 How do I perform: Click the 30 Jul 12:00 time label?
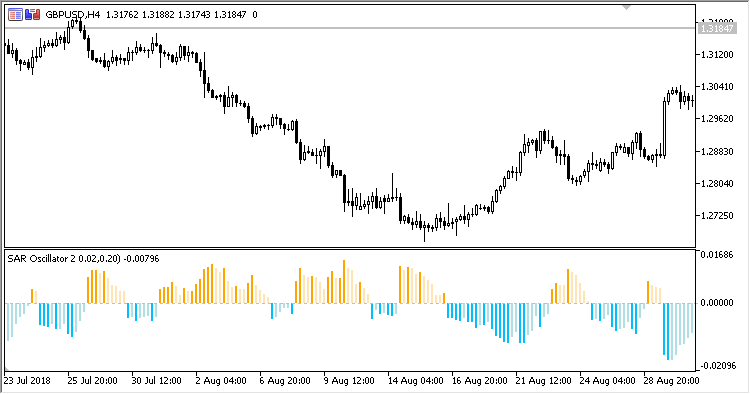pyautogui.click(x=156, y=381)
